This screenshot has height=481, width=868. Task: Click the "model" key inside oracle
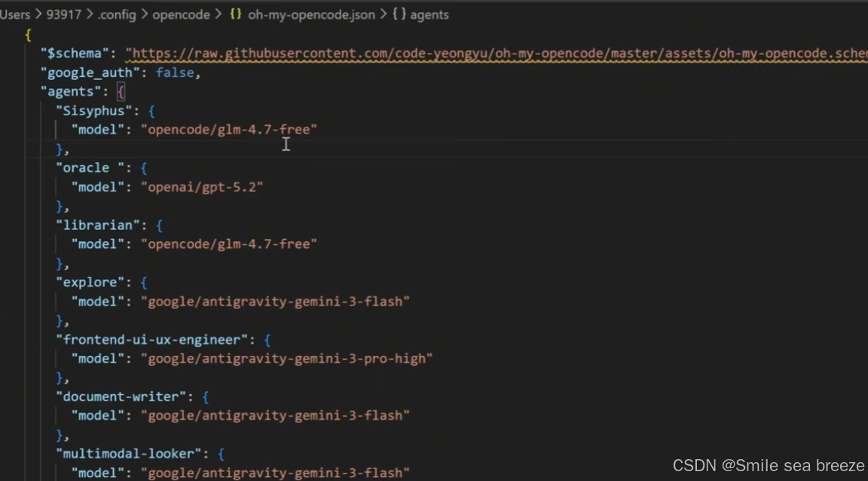point(97,187)
